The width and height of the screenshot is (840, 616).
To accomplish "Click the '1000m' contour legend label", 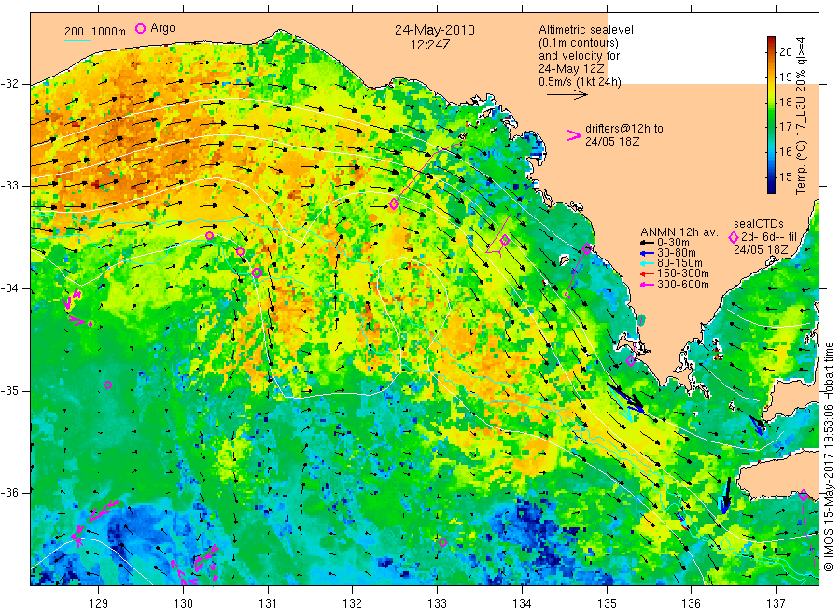I will click(x=109, y=32).
